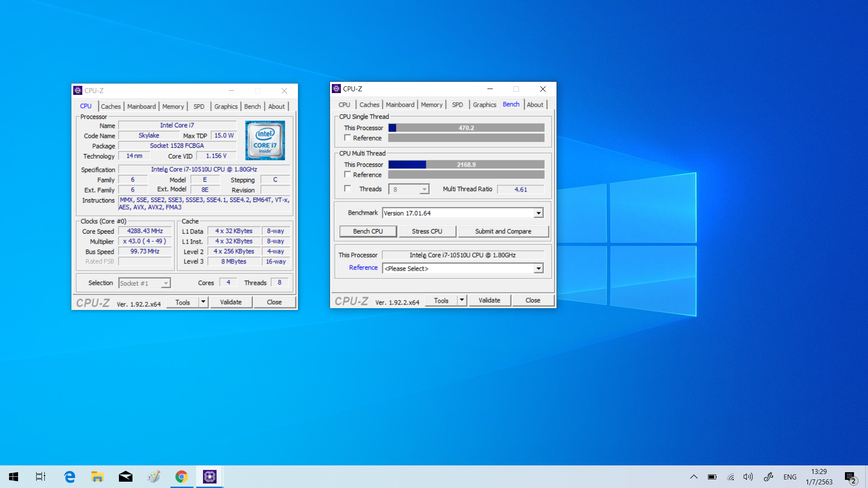Open the clock and date flyout
This screenshot has width=868, height=488.
819,477
